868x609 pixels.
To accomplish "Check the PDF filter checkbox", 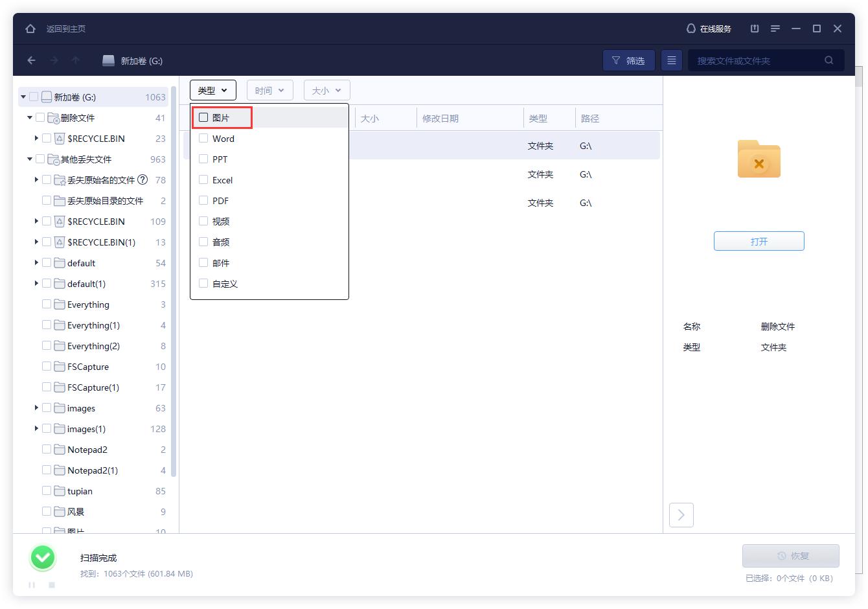I will [x=203, y=200].
